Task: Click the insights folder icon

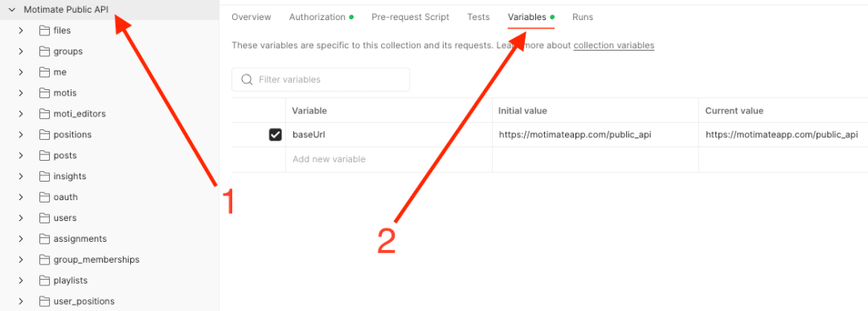Action: (45, 177)
